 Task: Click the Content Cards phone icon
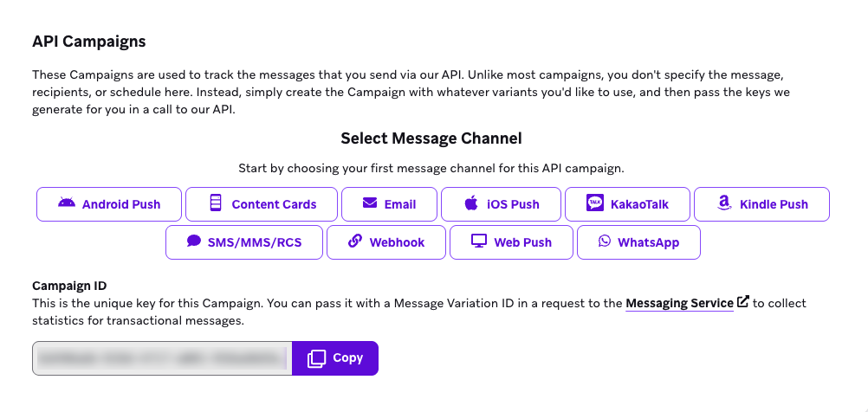coord(216,203)
